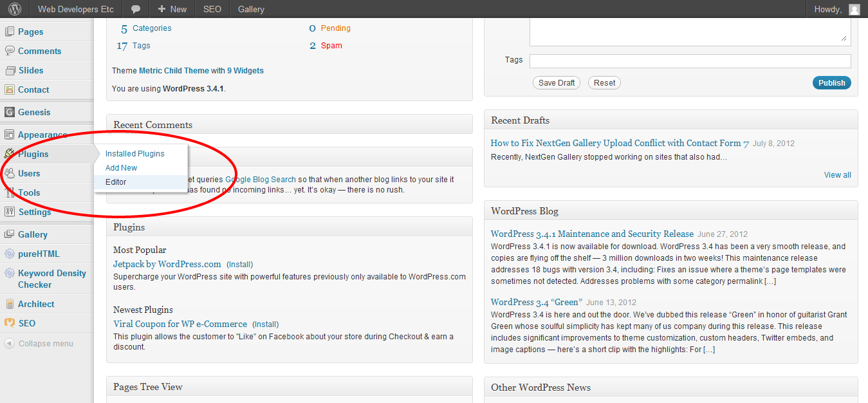Click the WordPress logo in admin bar

14,9
